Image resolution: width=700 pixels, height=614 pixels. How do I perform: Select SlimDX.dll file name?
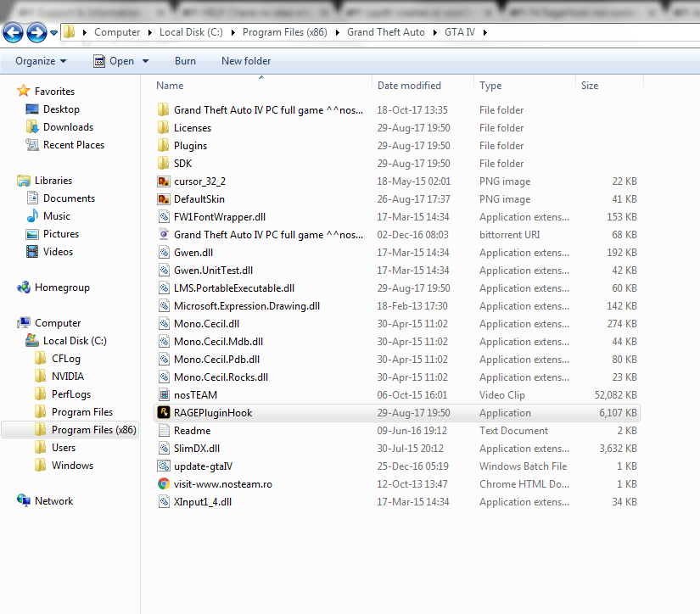(197, 449)
